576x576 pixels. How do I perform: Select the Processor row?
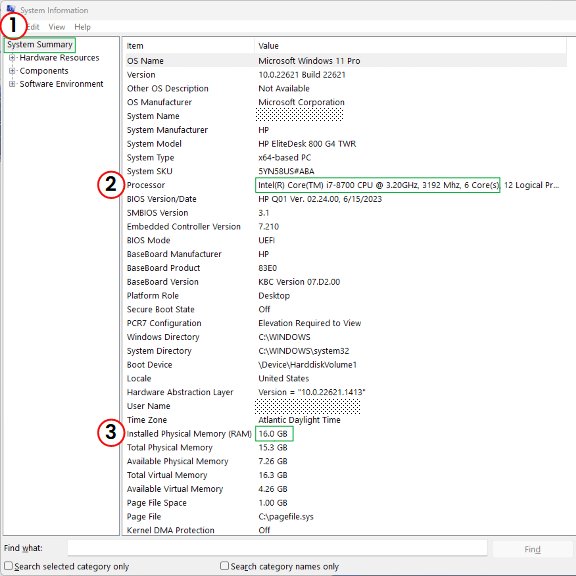coord(345,185)
